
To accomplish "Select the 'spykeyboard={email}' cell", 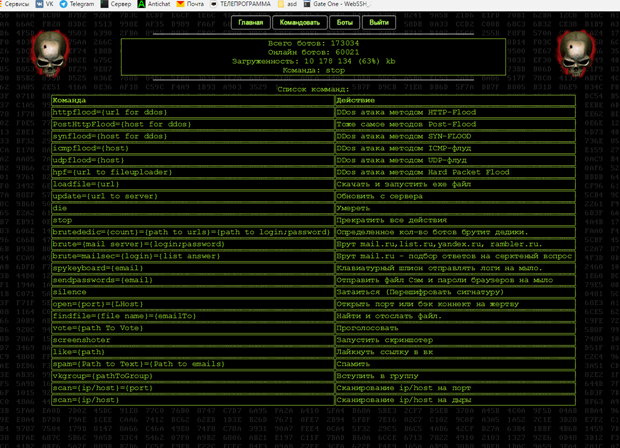I will [x=193, y=268].
